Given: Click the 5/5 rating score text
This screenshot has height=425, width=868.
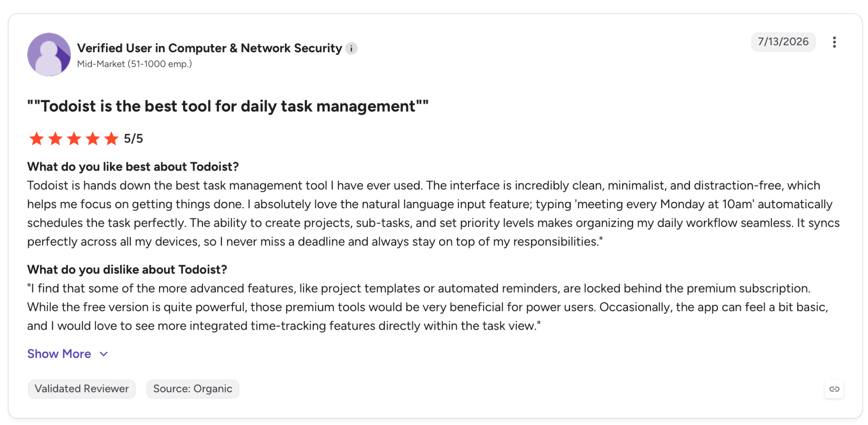Looking at the screenshot, I should click(x=133, y=139).
